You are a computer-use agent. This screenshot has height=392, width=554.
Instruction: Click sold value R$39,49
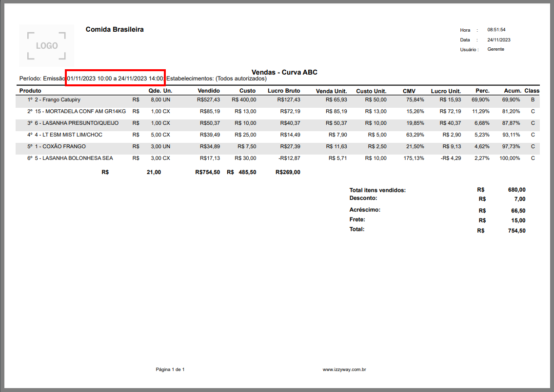[x=210, y=135]
